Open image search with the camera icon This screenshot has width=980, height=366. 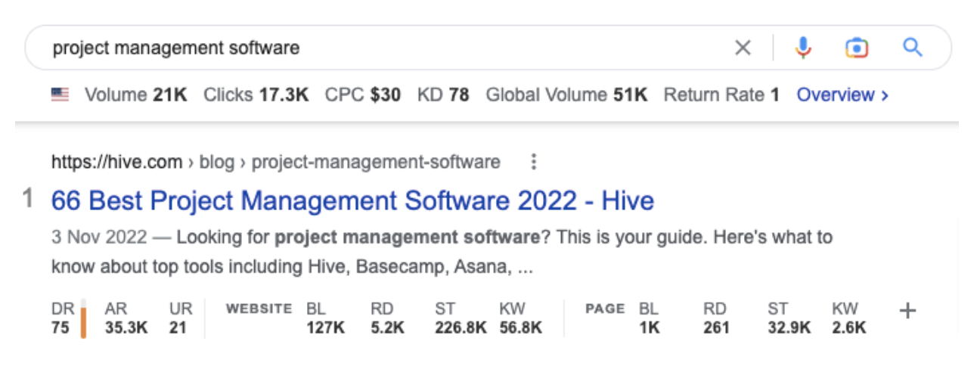click(857, 48)
